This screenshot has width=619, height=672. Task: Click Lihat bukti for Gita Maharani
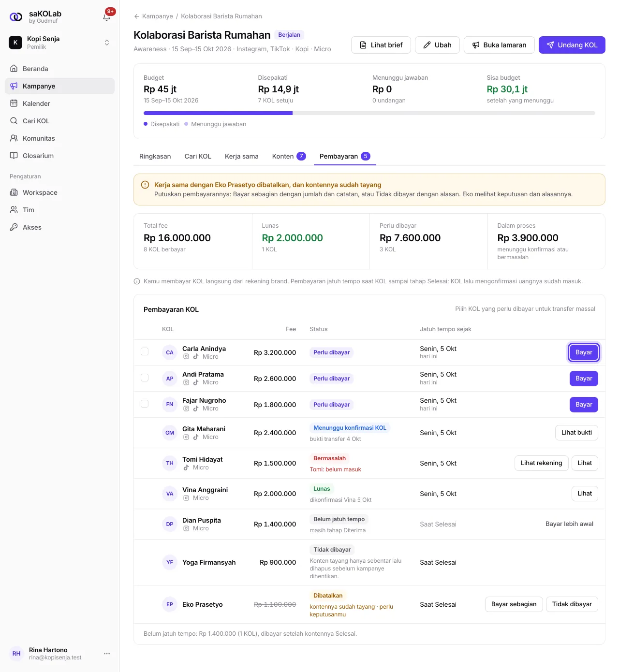click(x=576, y=433)
